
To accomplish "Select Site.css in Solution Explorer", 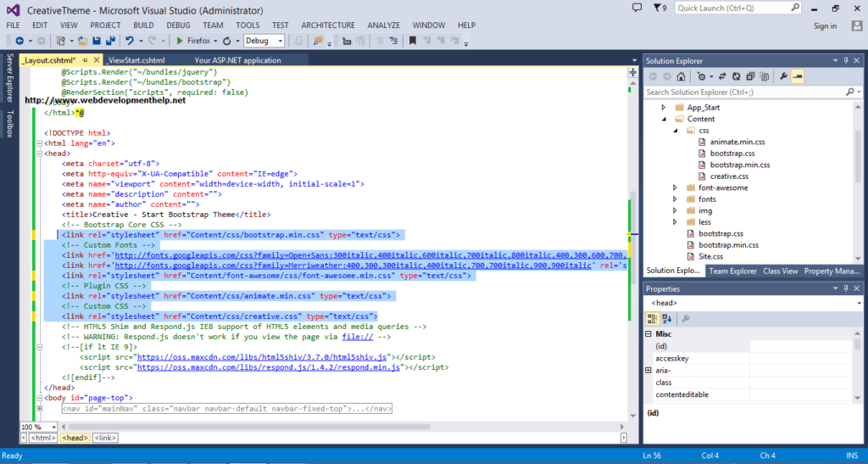I will pos(710,256).
